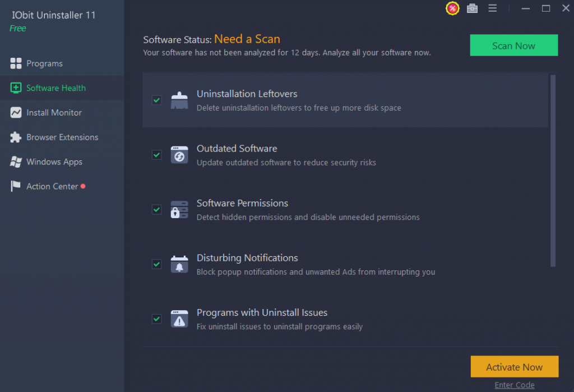Disable the Software Permissions checkbox
Viewport: 574px width, 392px height.
[x=157, y=210]
